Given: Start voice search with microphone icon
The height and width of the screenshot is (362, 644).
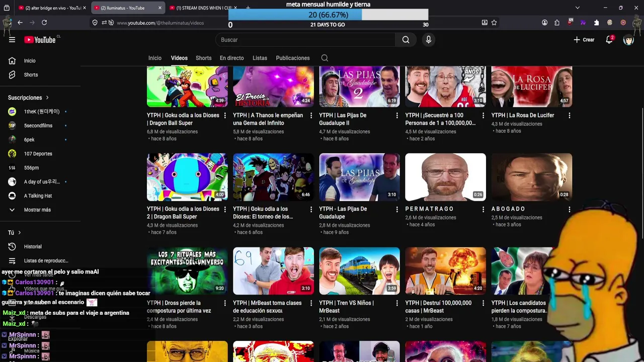Looking at the screenshot, I should [x=428, y=40].
